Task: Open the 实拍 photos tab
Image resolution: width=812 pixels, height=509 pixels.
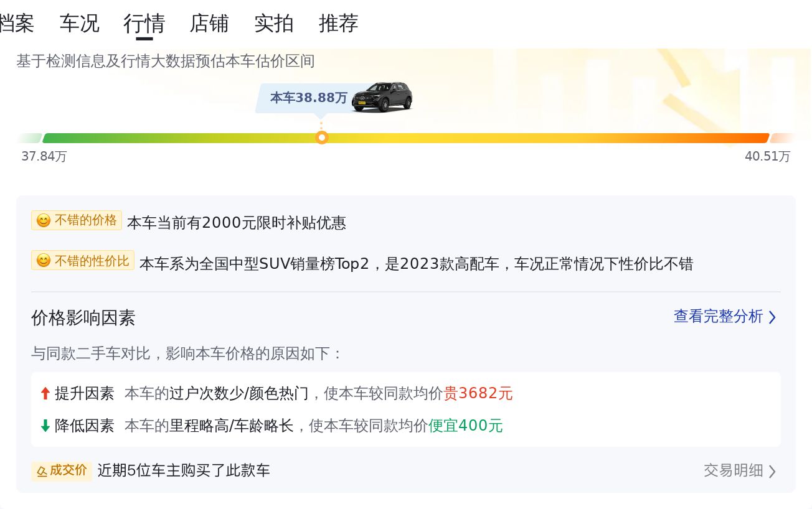Action: (x=274, y=24)
